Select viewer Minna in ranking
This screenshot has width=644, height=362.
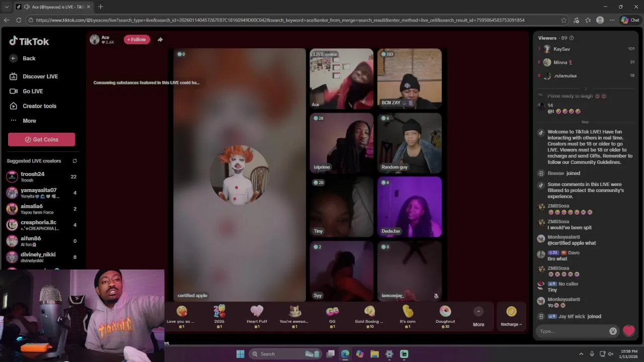[586, 62]
